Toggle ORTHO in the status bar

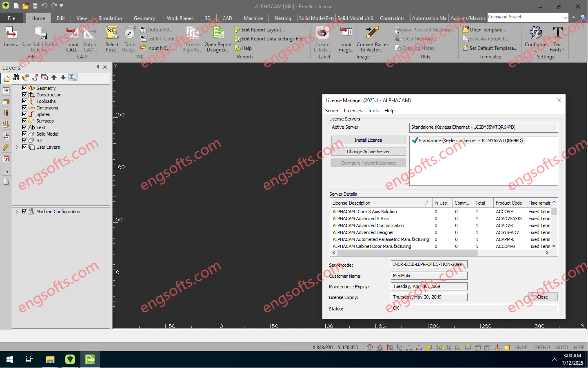pos(542,348)
